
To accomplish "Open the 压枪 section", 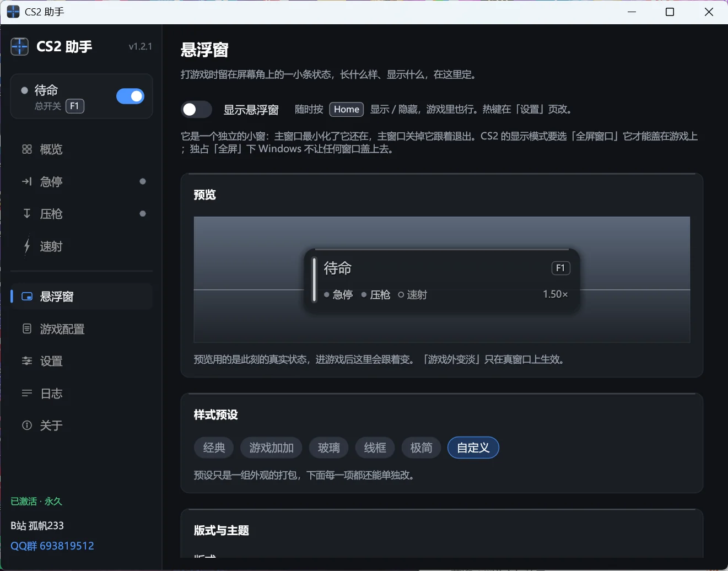I will coord(82,214).
